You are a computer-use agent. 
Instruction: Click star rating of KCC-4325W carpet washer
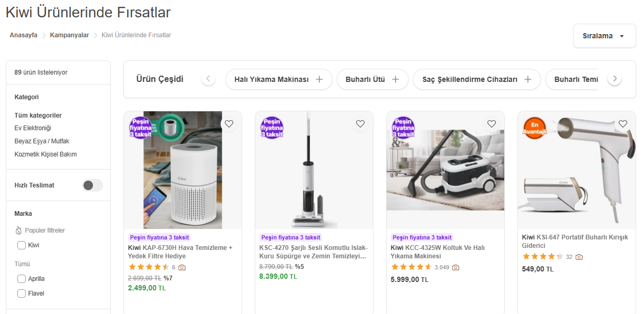411,267
